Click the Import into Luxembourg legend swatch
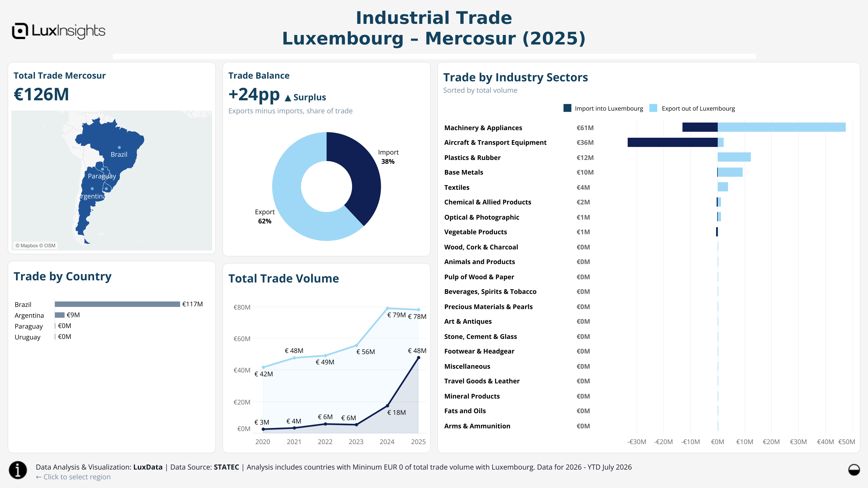This screenshot has width=868, height=488. (567, 108)
